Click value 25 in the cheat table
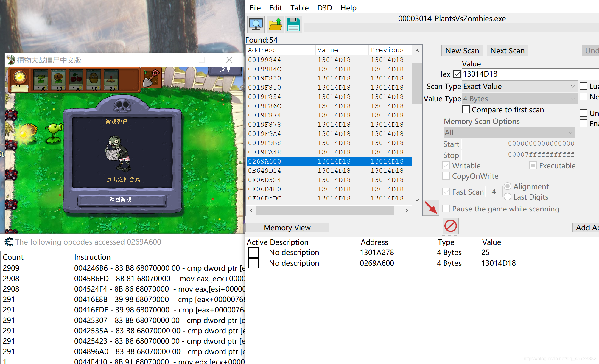Image resolution: width=599 pixels, height=364 pixels. tap(485, 252)
